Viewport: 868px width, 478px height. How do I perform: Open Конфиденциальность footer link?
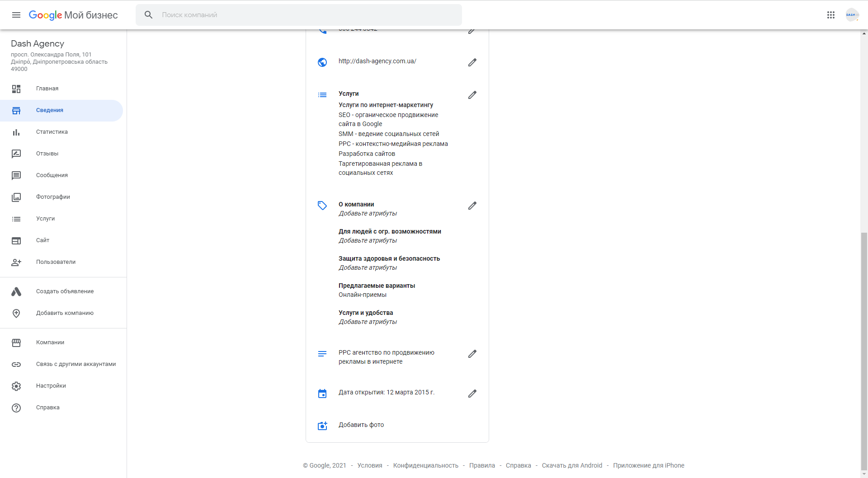pyautogui.click(x=425, y=465)
